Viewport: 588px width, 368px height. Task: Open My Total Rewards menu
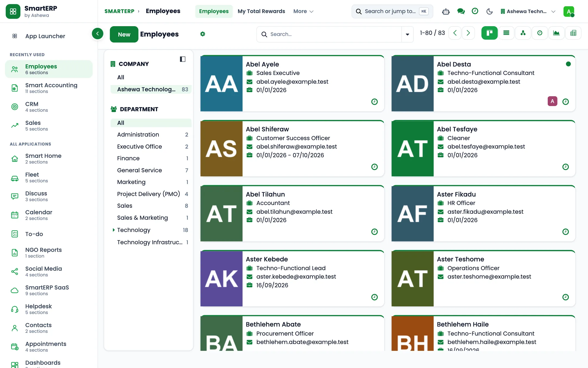coord(261,11)
